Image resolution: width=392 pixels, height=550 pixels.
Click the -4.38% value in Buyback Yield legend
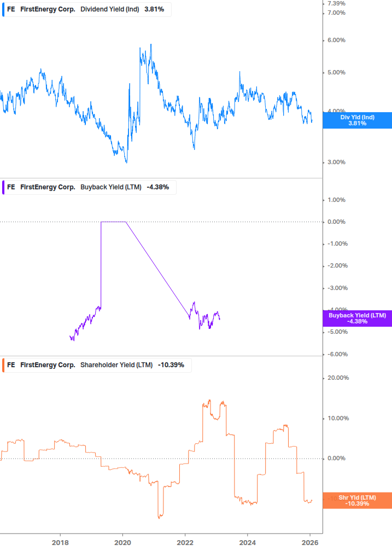pos(157,187)
